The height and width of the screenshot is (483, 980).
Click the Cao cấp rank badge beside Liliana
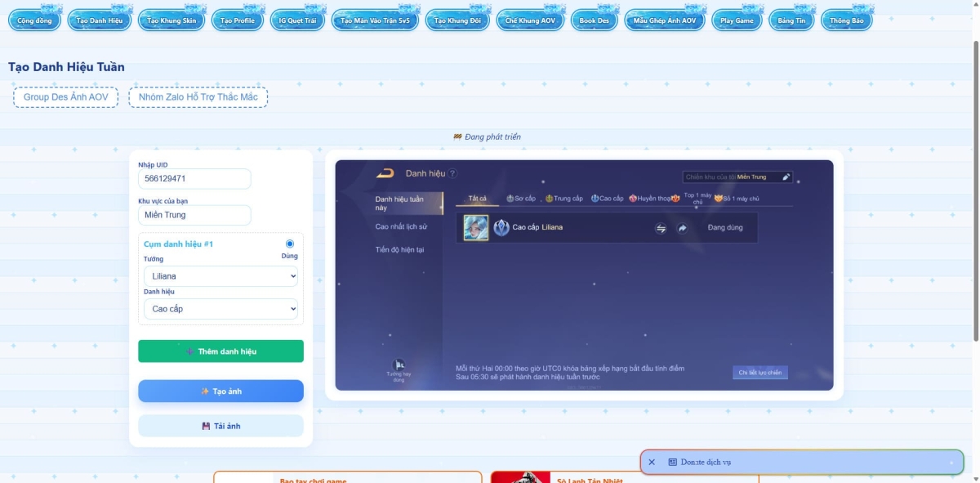click(501, 228)
